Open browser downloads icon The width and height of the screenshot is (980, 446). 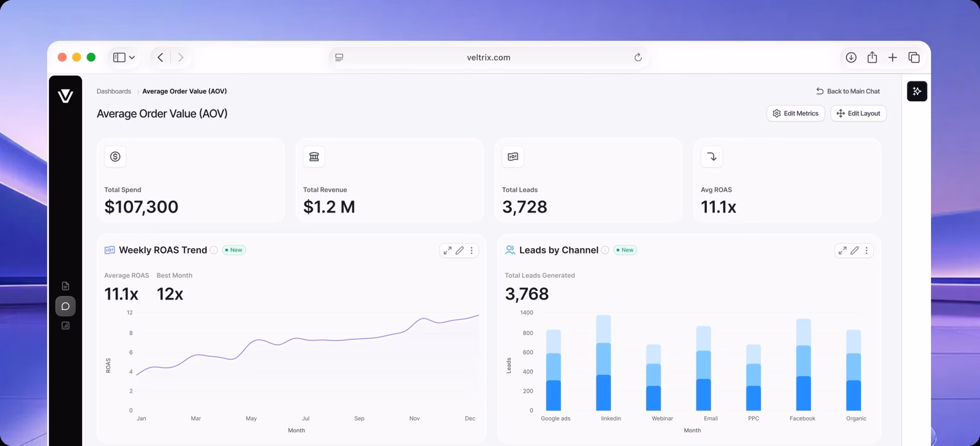click(851, 57)
